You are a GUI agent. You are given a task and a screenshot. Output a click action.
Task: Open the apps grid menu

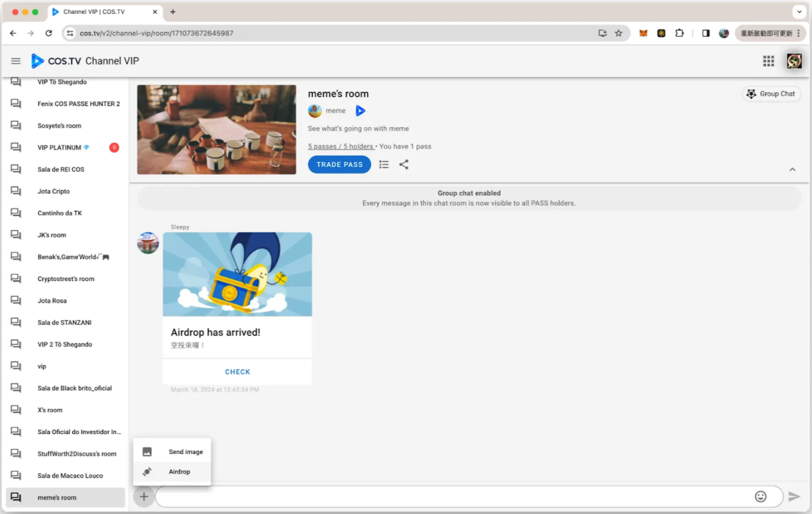pos(768,61)
